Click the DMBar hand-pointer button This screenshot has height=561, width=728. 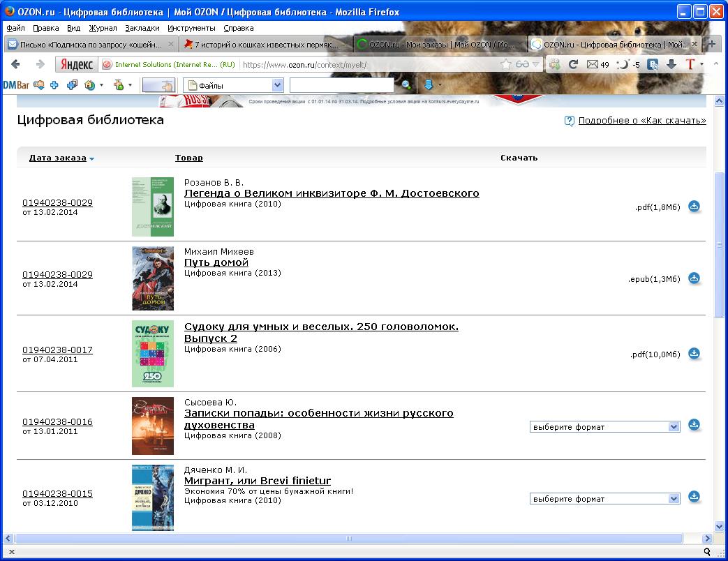158,85
